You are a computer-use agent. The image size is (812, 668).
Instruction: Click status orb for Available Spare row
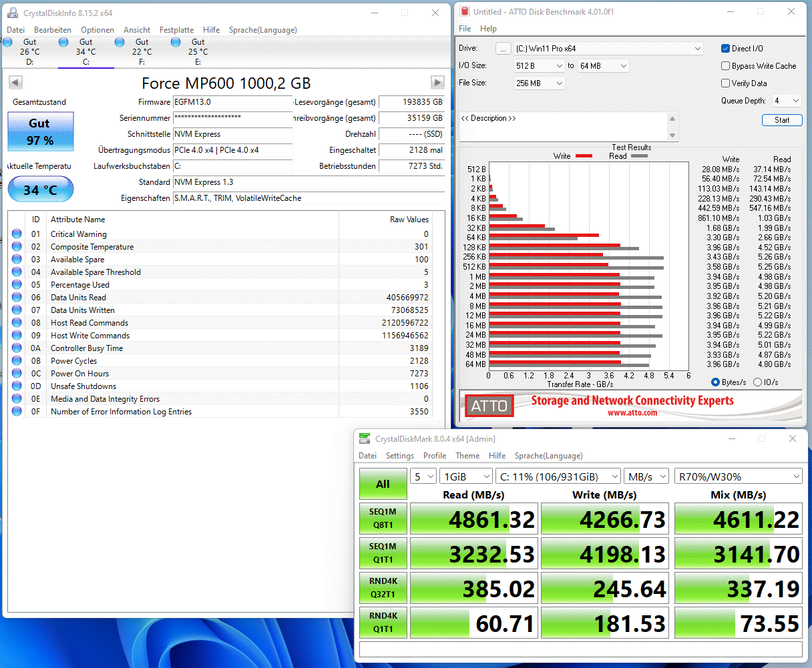(17, 260)
